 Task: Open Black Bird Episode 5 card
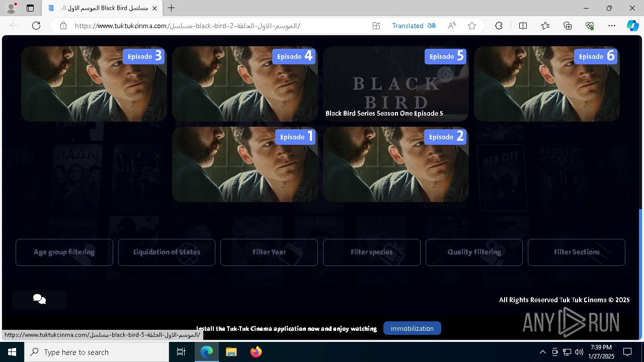click(396, 84)
